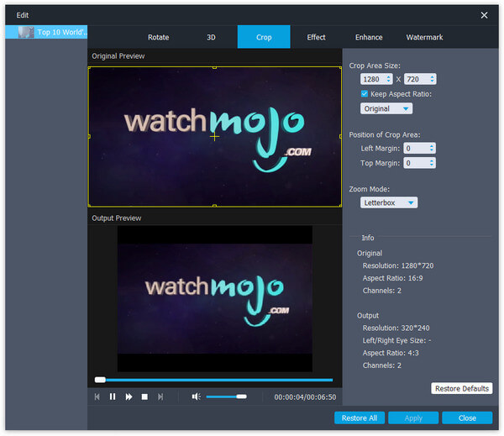This screenshot has width=504, height=436.
Task: Go to the Watermark tab
Action: pyautogui.click(x=424, y=37)
